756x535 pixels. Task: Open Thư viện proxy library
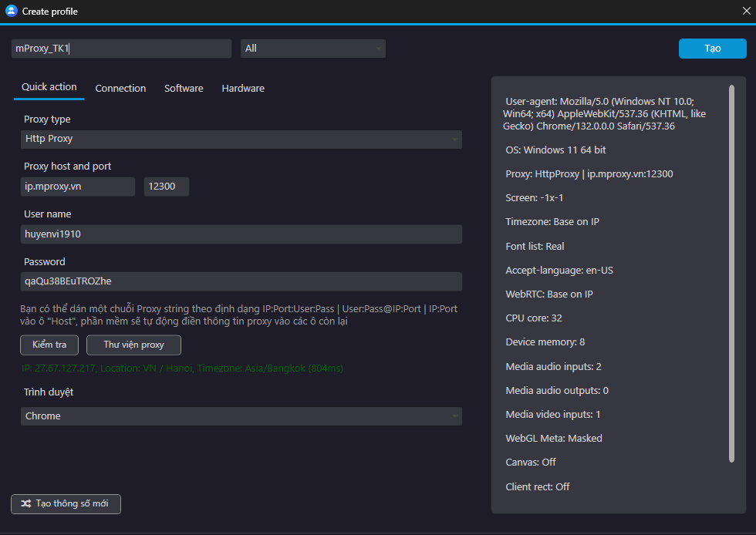[x=133, y=345]
